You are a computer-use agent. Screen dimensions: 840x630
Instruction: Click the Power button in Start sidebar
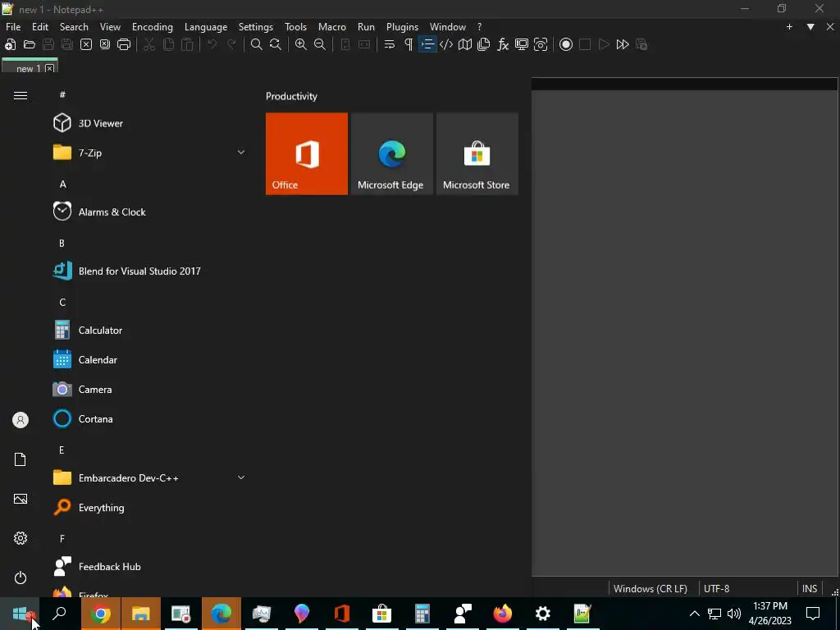21,577
